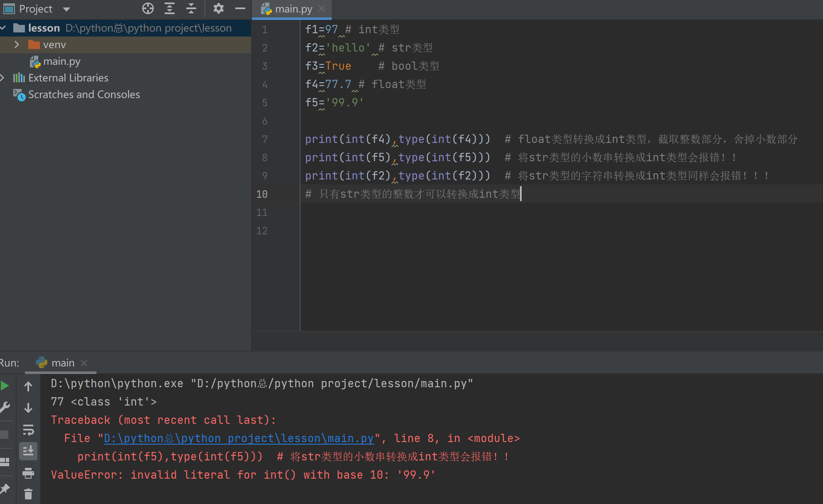Expand the venv folder

[x=17, y=44]
